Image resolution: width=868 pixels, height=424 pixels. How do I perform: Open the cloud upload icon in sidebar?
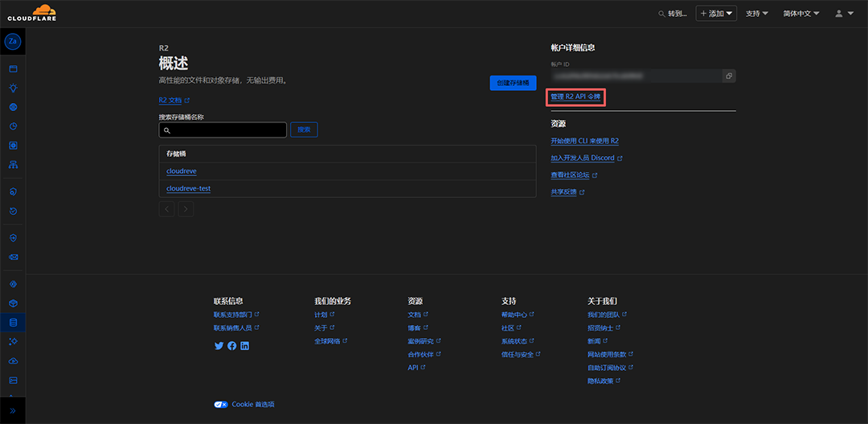[14, 360]
